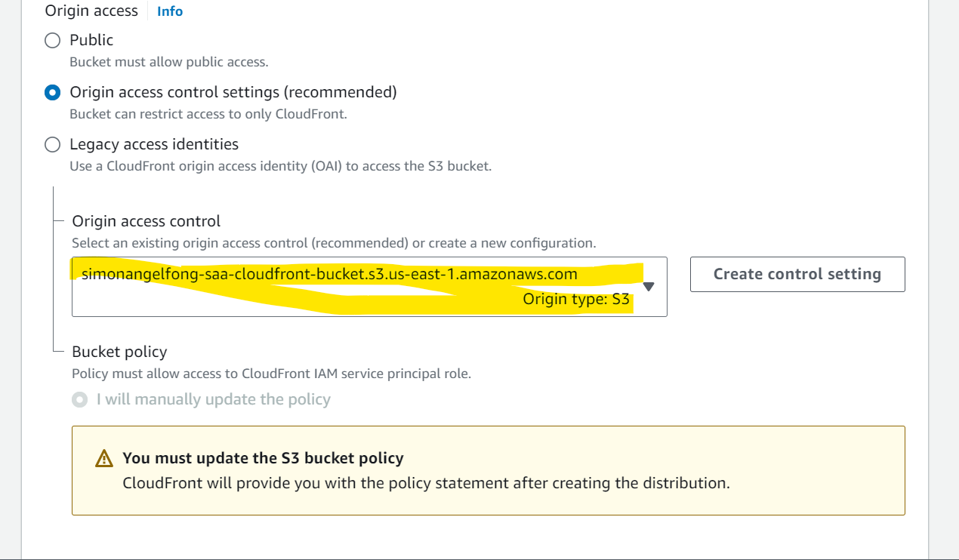
Task: Choose the Origin access control settings radio button
Action: coord(52,92)
